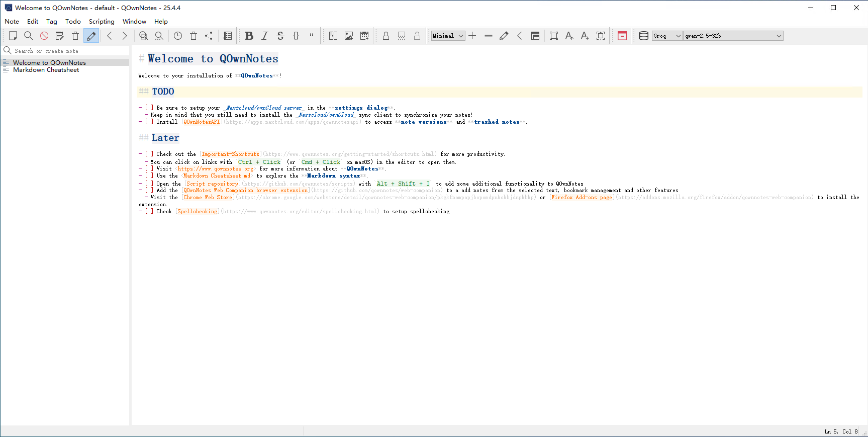The image size is (868, 437).
Task: Check the 'Install QOwnNotesAPI' checkbox
Action: tap(149, 122)
